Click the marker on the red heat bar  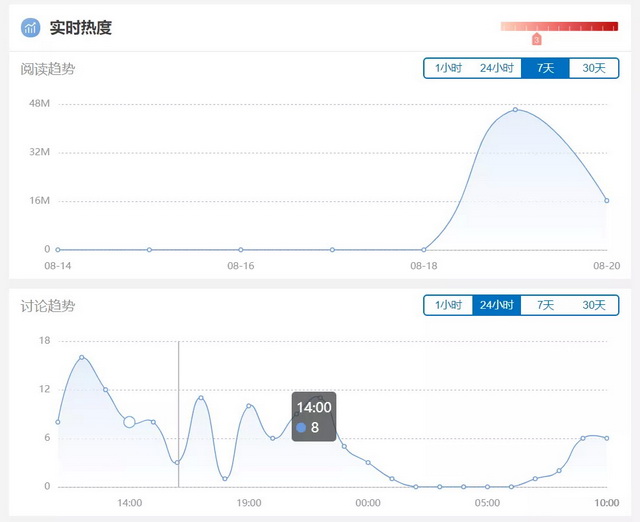tap(536, 39)
